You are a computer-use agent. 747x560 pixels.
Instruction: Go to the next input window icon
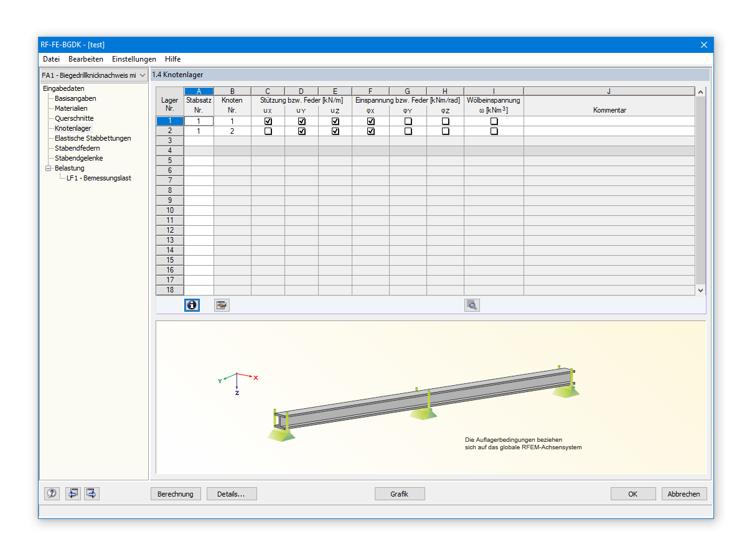click(x=92, y=493)
